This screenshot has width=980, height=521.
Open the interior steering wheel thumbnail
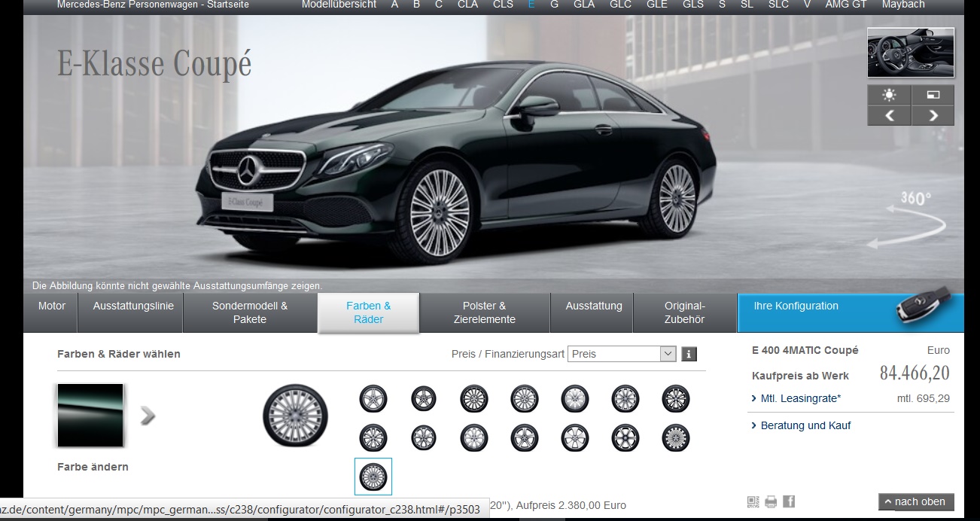[911, 53]
